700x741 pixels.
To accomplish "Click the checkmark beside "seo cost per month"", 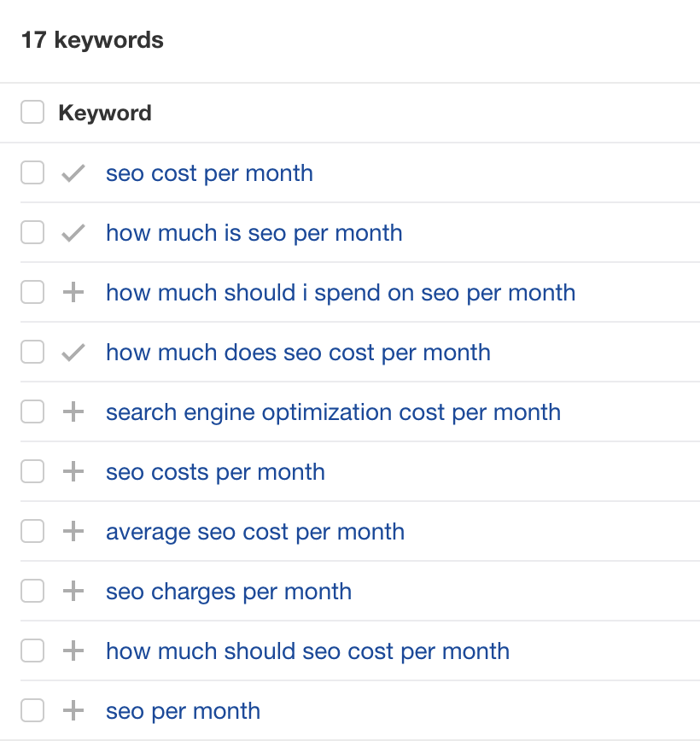I will [x=73, y=172].
